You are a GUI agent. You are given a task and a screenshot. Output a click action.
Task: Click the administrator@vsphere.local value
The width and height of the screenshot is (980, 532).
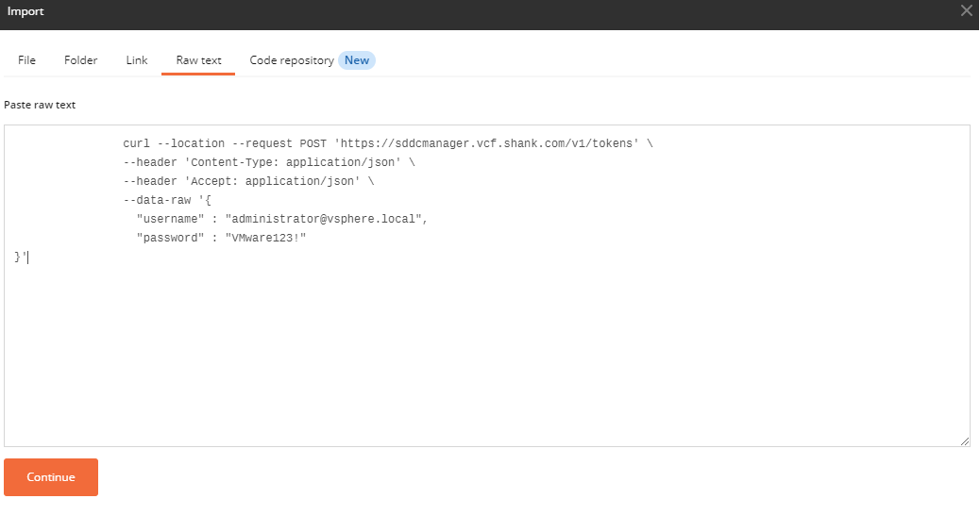point(323,219)
